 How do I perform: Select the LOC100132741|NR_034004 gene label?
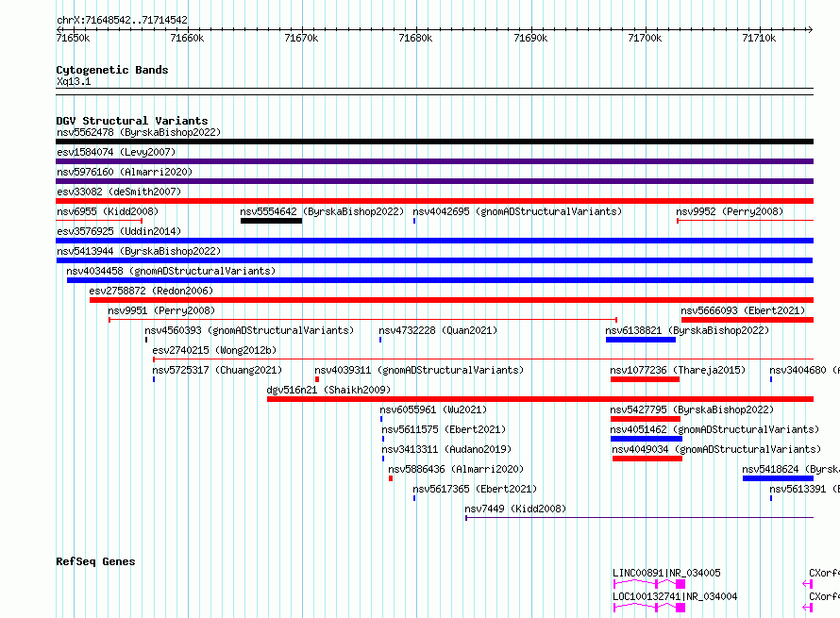click(675, 596)
